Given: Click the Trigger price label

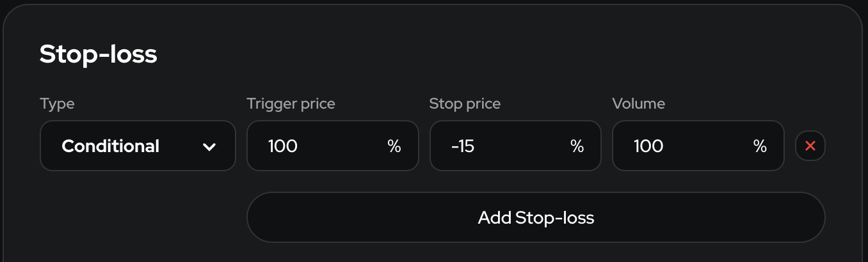Looking at the screenshot, I should [291, 104].
